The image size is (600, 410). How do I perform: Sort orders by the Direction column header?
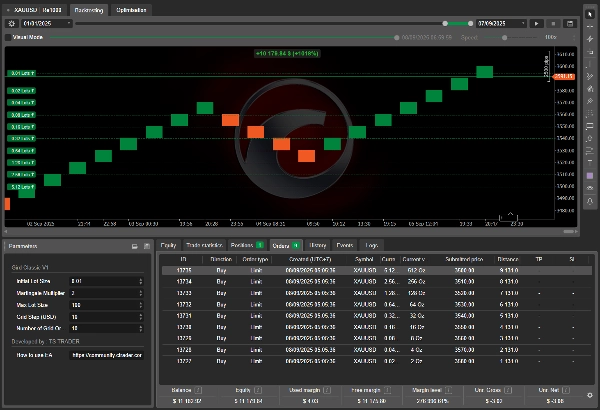(x=221, y=260)
